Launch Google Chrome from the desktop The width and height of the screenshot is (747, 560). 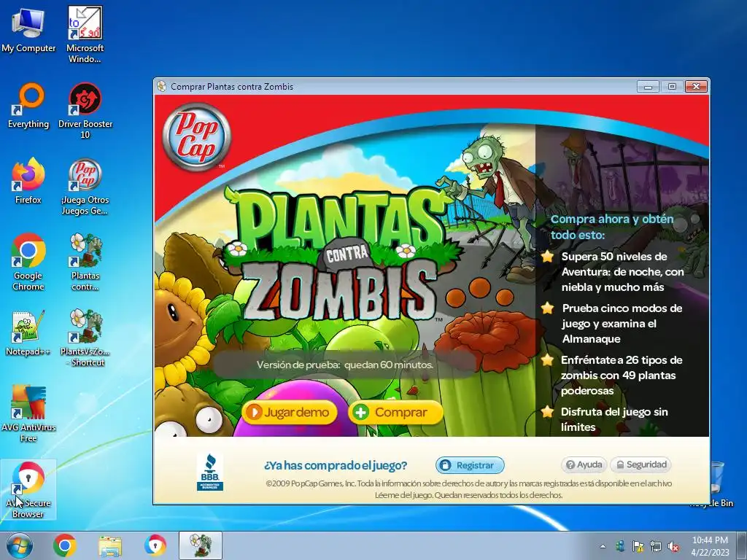click(28, 262)
